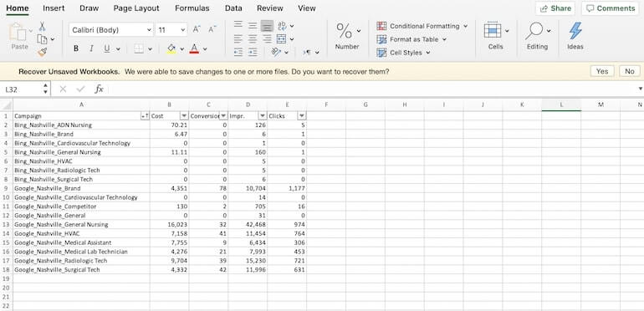Click the Merge & Center icon
644x311 pixels.
pos(281,39)
